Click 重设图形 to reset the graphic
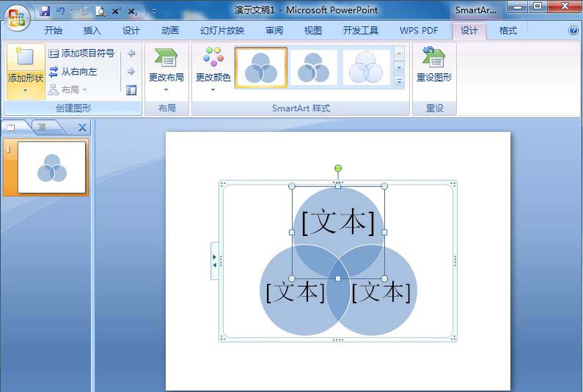This screenshot has height=392, width=583. 434,65
